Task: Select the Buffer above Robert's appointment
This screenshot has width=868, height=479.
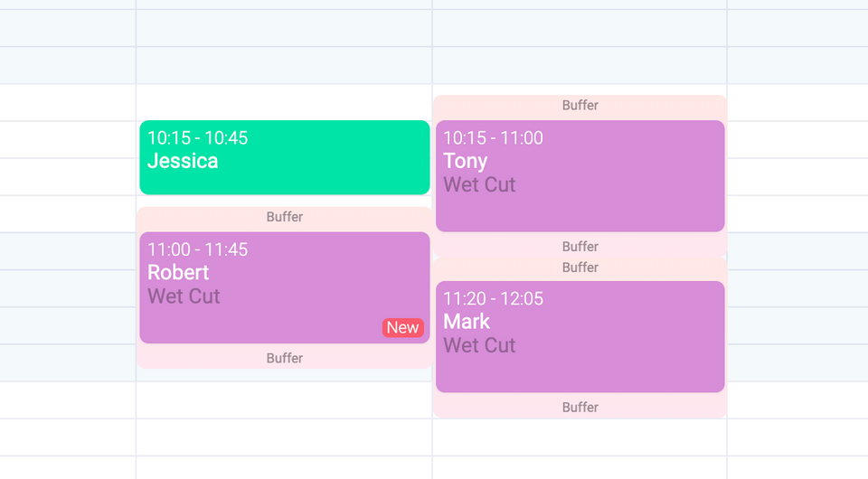Action: 284,217
